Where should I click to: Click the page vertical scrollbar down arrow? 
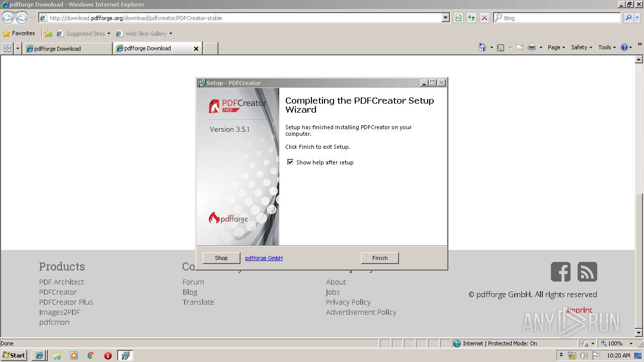[x=639, y=332]
